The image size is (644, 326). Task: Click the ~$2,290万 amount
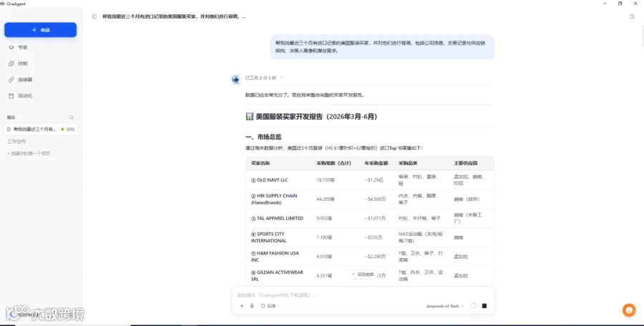click(x=375, y=257)
